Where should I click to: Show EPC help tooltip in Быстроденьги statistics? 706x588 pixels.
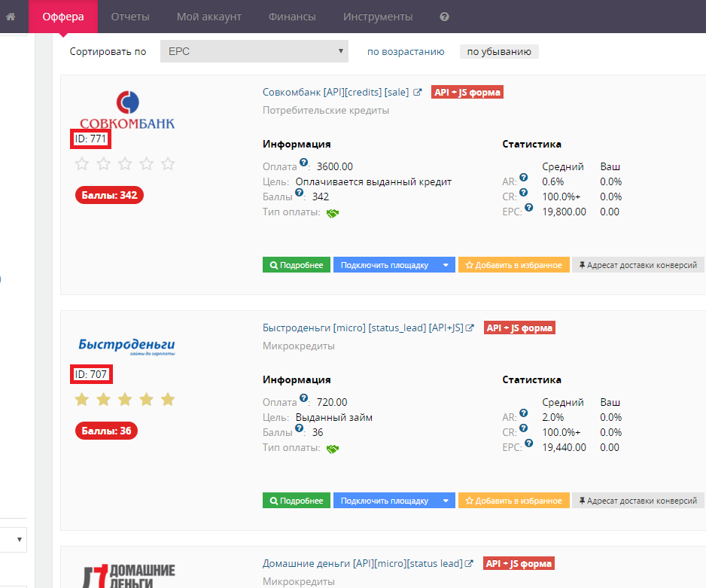[528, 443]
